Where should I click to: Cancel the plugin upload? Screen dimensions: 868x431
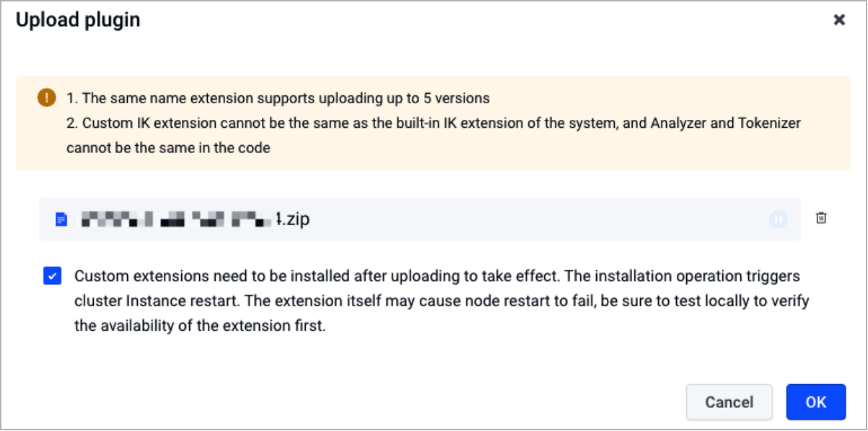(x=729, y=402)
